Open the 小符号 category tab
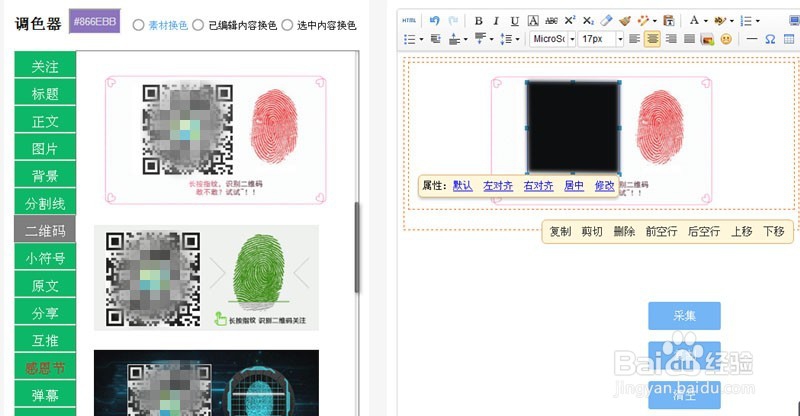 click(x=45, y=258)
